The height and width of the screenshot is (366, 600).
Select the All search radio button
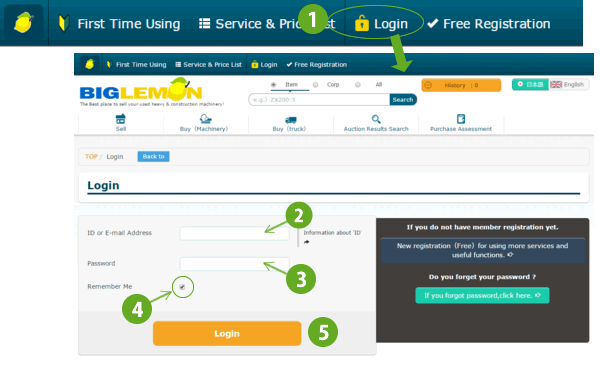point(357,85)
